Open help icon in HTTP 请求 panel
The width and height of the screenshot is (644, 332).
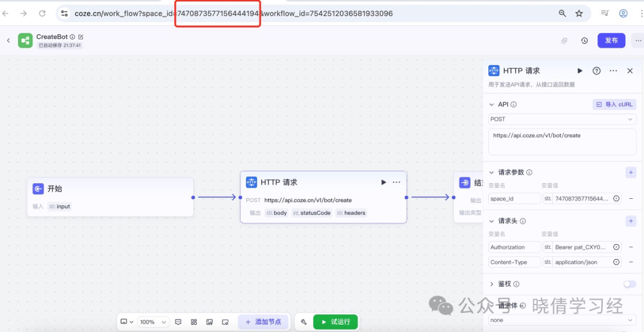pos(596,71)
